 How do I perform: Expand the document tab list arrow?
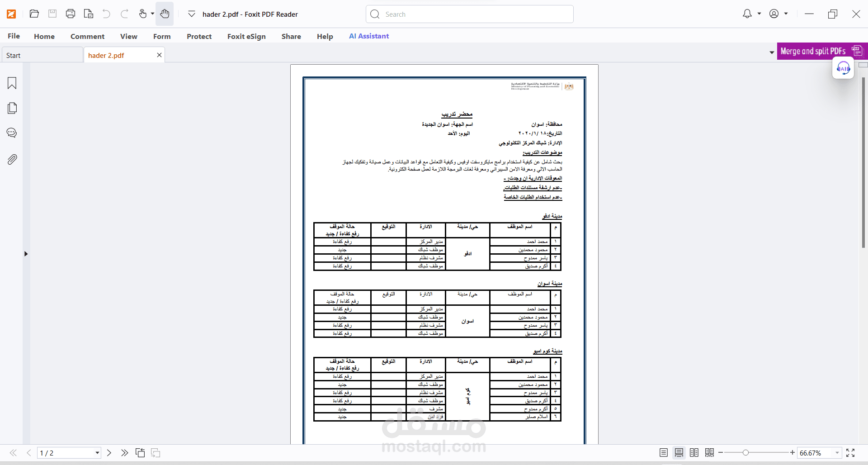coord(771,52)
